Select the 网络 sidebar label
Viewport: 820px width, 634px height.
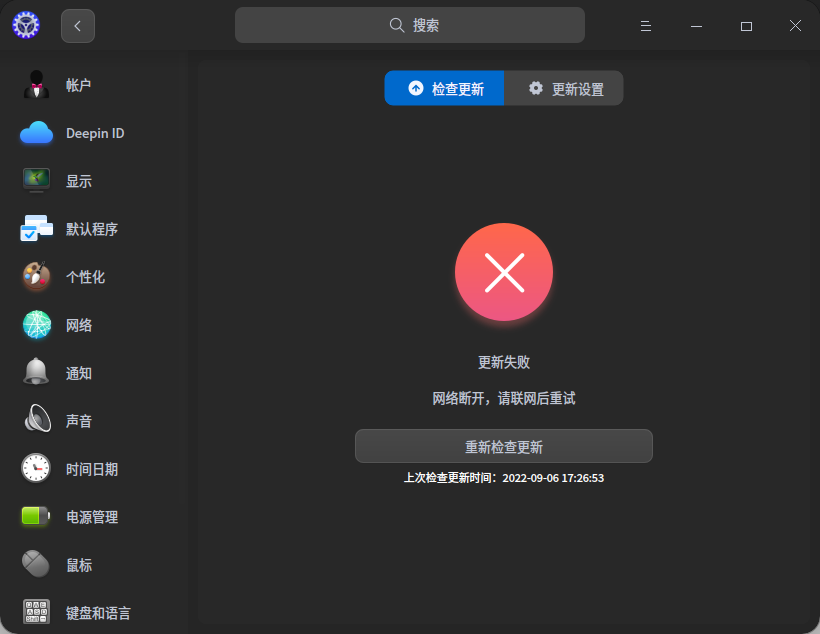pyautogui.click(x=78, y=325)
